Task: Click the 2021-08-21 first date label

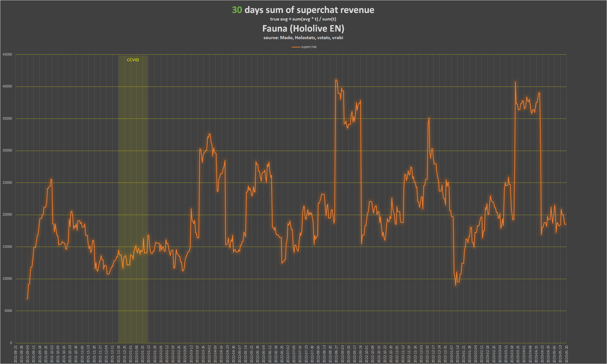Action: pyautogui.click(x=16, y=354)
